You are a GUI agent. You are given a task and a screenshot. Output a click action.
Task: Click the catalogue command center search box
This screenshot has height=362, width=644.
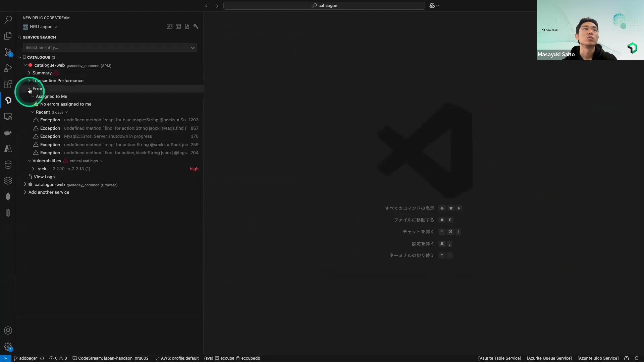[x=324, y=6]
